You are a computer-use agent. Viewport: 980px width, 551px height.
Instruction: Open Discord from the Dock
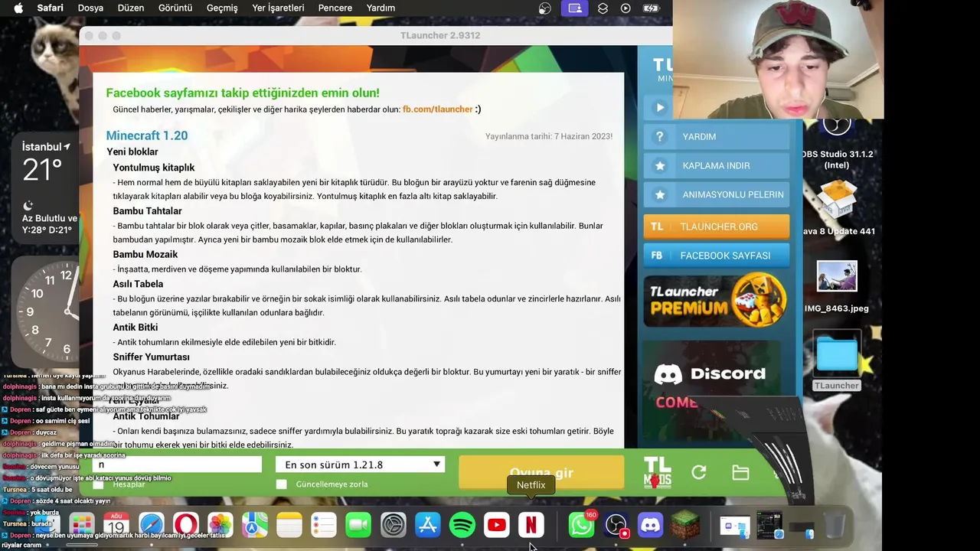[x=651, y=525]
